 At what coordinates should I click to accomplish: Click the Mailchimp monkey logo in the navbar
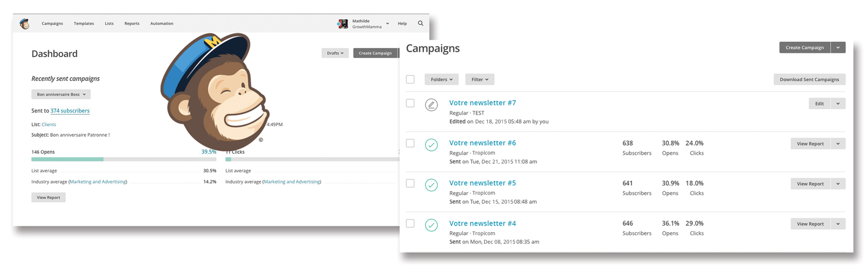coord(24,24)
